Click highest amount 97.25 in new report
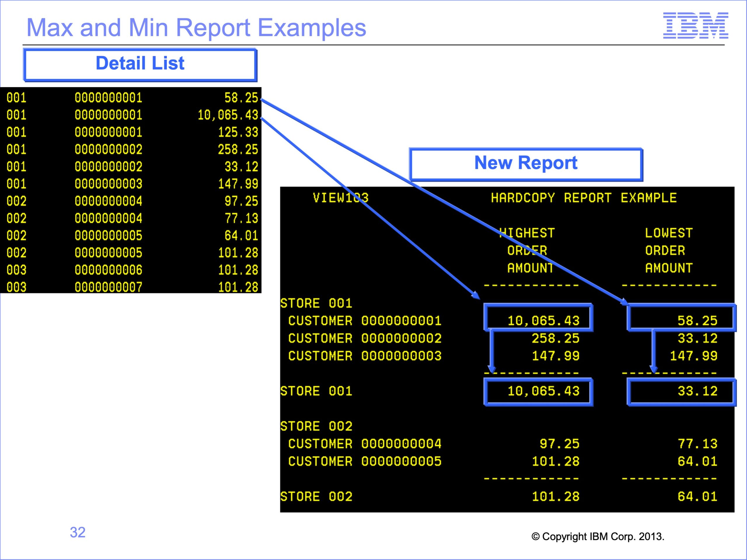The image size is (747, 560). tap(560, 444)
